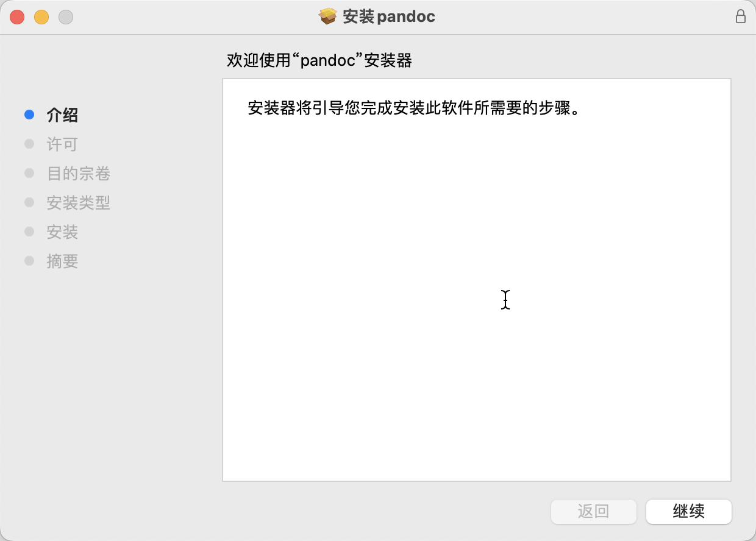Select the 目的宗卷 step
This screenshot has height=541, width=756.
coord(79,174)
